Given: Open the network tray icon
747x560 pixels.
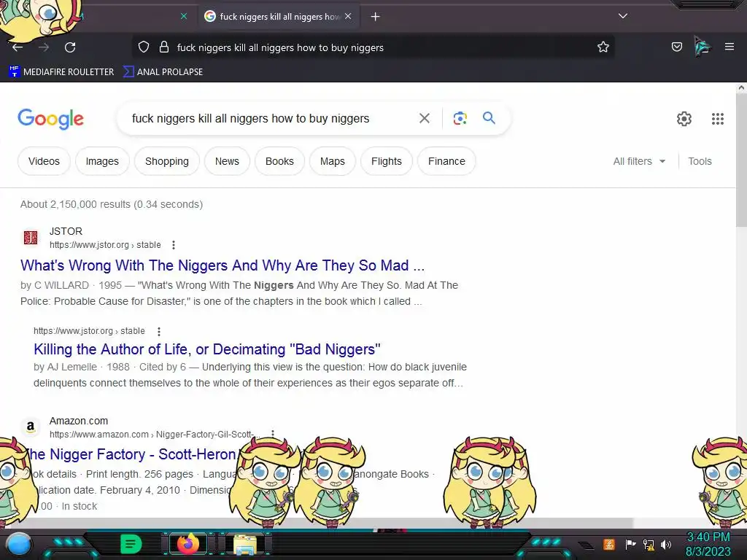Looking at the screenshot, I should pos(648,544).
